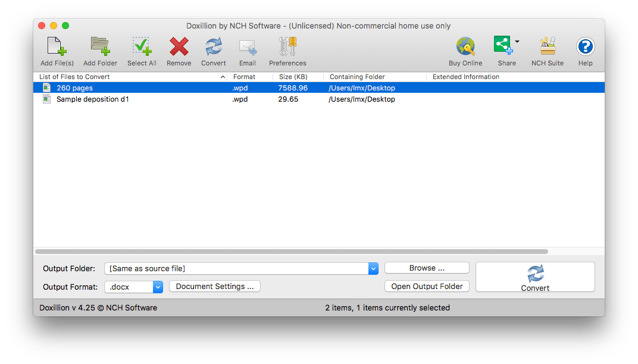Screen dimensions: 638x364
Task: Click the Open Output Folder button
Action: (x=427, y=286)
